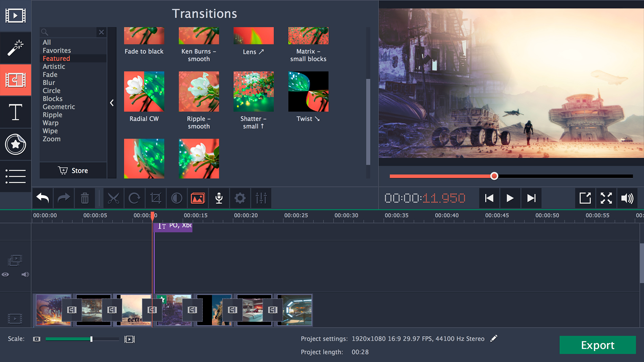Switch to the Wipe transitions category

(50, 131)
